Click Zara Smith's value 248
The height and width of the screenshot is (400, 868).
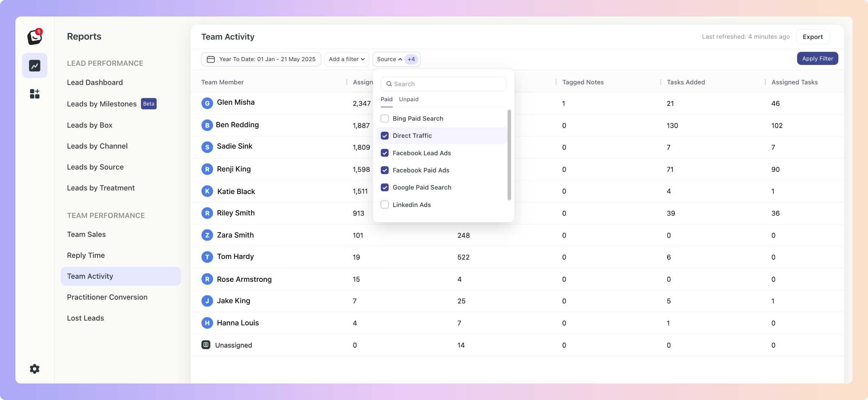tap(464, 236)
